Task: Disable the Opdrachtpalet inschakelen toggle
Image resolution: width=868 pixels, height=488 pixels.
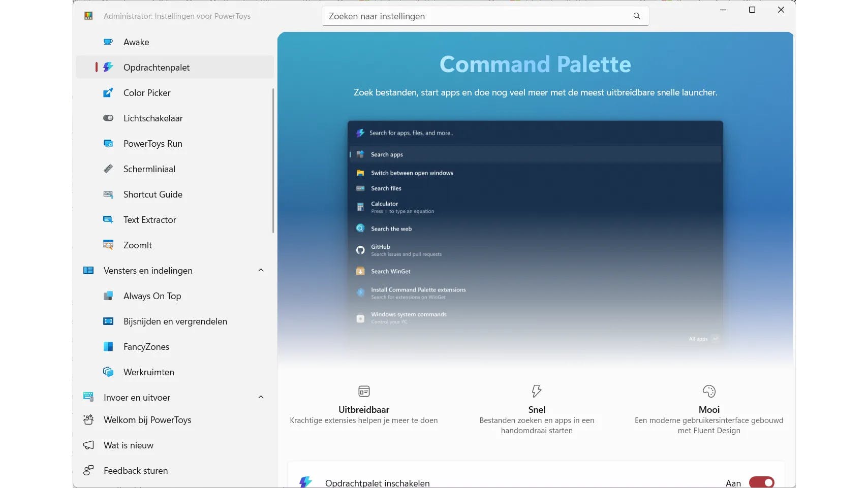Action: coord(762,482)
